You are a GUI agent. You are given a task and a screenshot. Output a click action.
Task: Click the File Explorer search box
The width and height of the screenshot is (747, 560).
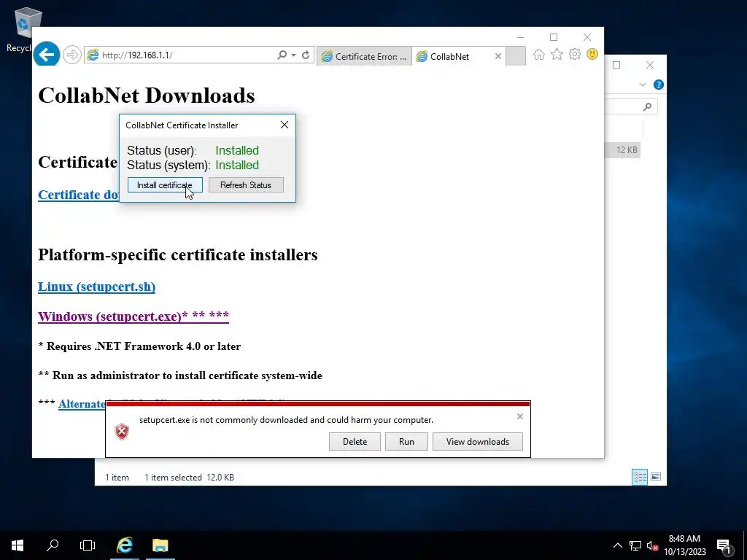click(631, 106)
